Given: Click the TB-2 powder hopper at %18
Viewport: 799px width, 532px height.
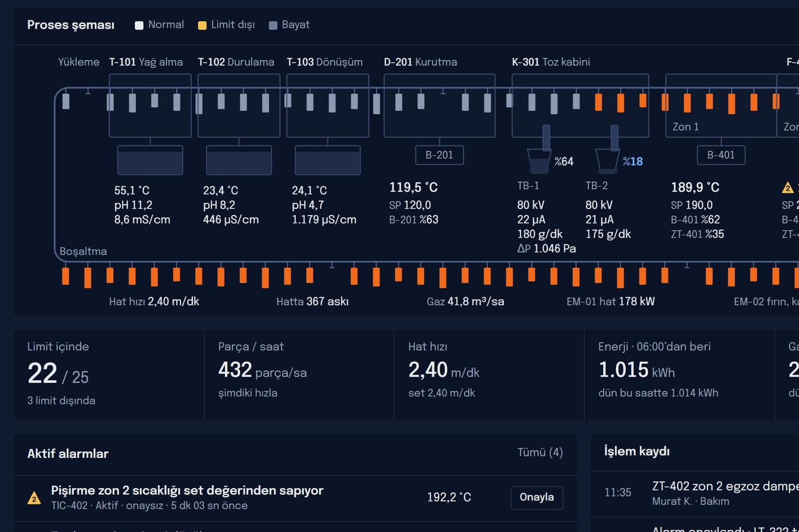Looking at the screenshot, I should (x=607, y=161).
